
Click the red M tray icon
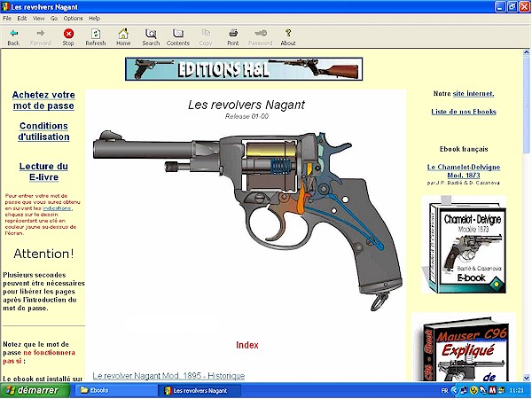[492, 391]
